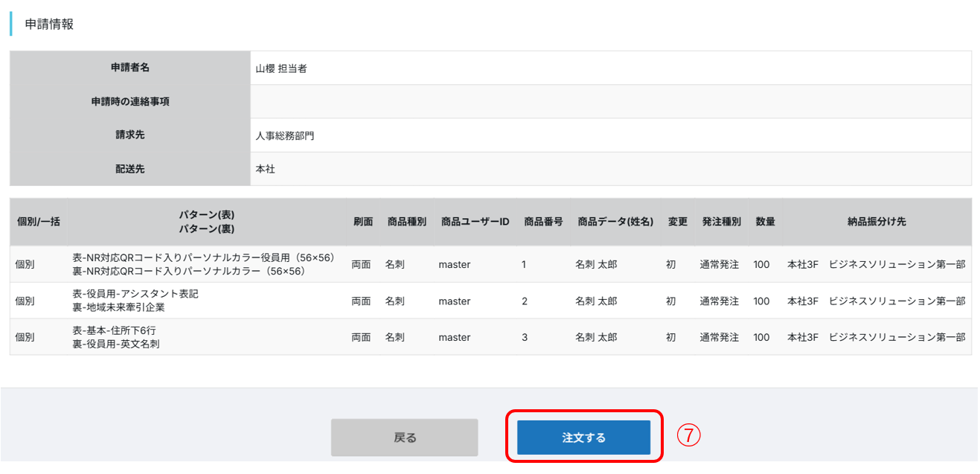Click the パターン(表) パターン(裏) column header
Screen dimensions: 980x474
tap(207, 222)
